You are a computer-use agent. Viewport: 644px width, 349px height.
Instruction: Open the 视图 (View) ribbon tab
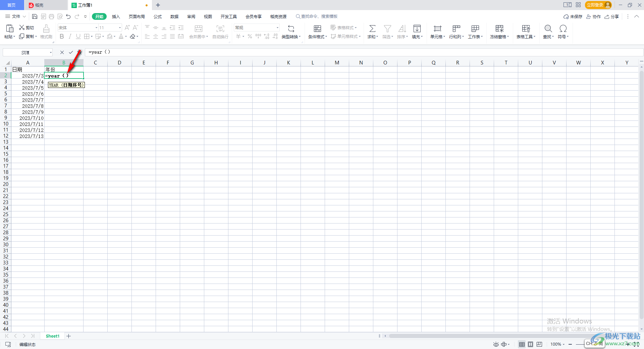208,16
